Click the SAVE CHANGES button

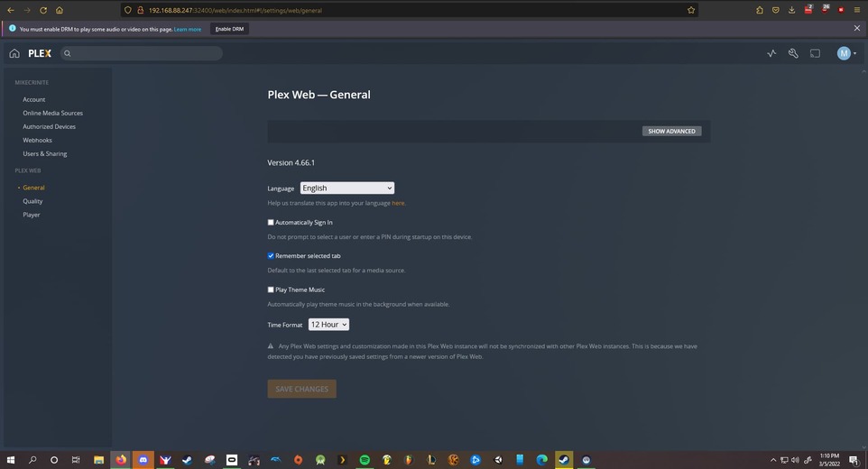(301, 389)
